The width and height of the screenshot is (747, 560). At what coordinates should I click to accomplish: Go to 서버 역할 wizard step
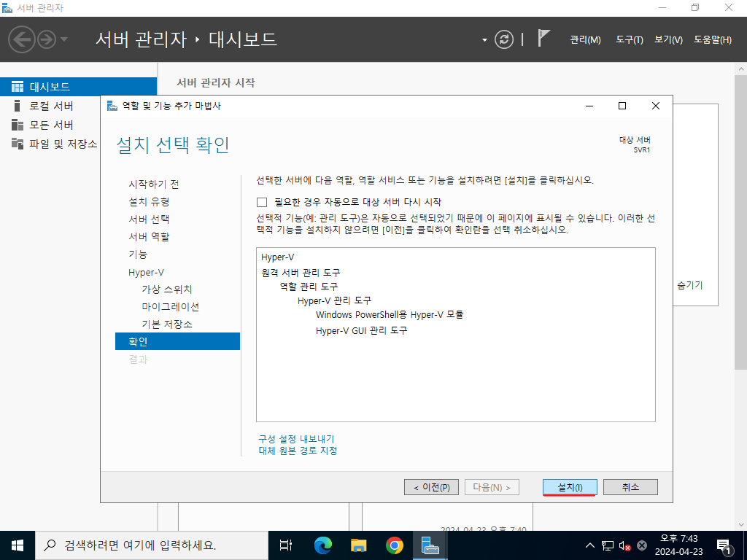[x=149, y=237]
